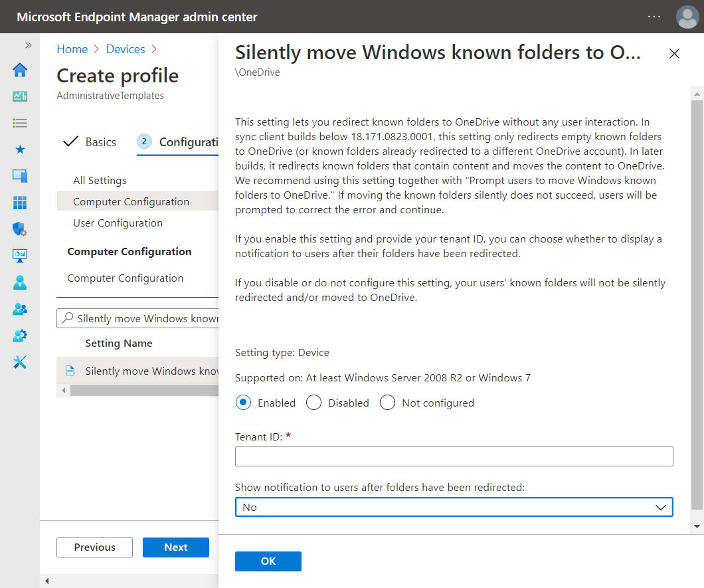
Task: Go to Home breadcrumb link
Action: click(x=72, y=49)
